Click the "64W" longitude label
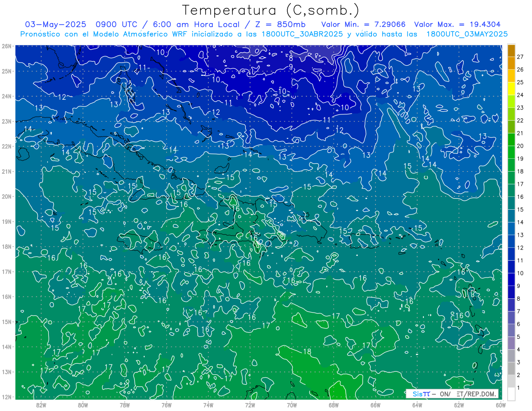 point(417,405)
